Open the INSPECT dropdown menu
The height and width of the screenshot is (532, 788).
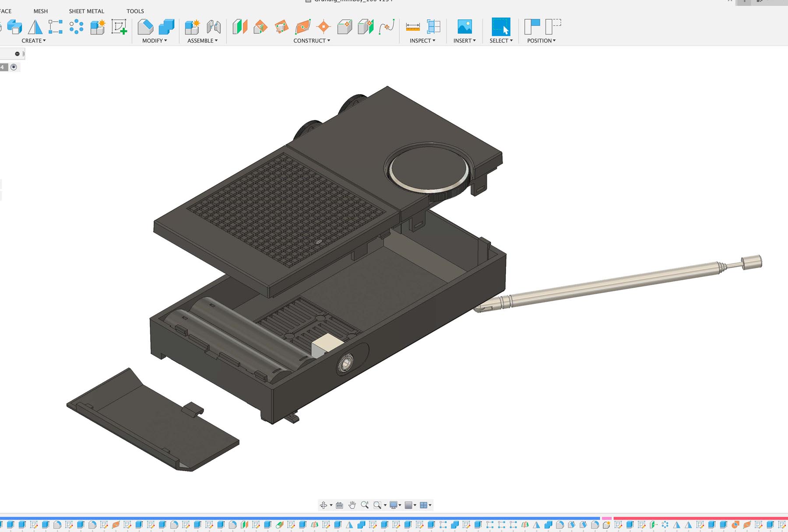click(x=422, y=41)
